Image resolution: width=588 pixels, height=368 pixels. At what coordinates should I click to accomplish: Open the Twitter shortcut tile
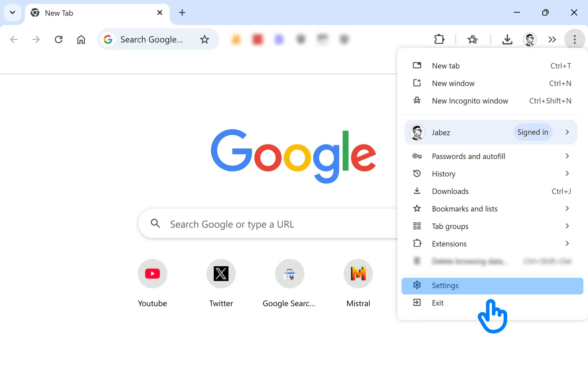(221, 283)
